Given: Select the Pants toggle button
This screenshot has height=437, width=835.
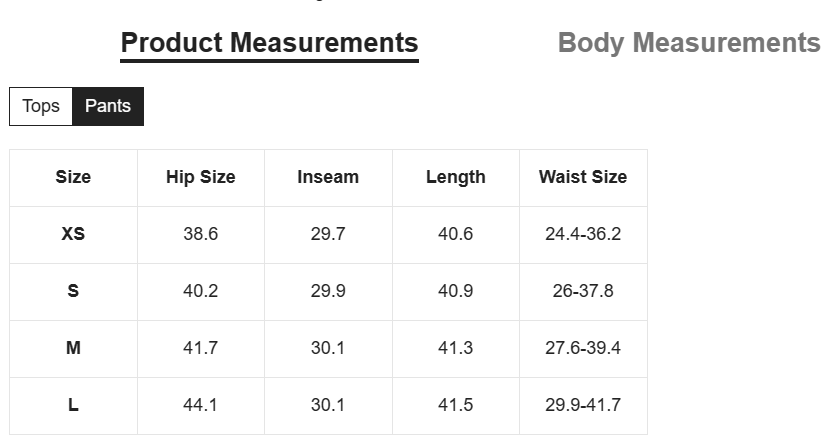Looking at the screenshot, I should coord(108,106).
